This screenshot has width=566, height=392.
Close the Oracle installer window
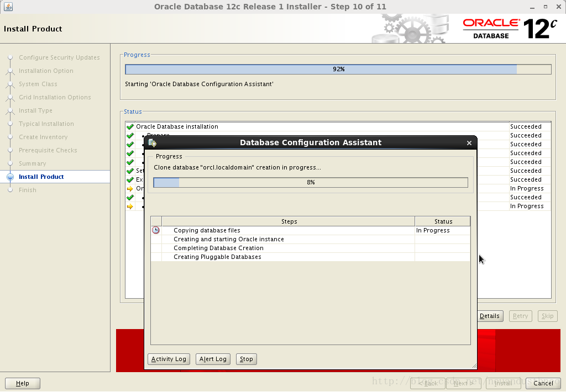[559, 7]
